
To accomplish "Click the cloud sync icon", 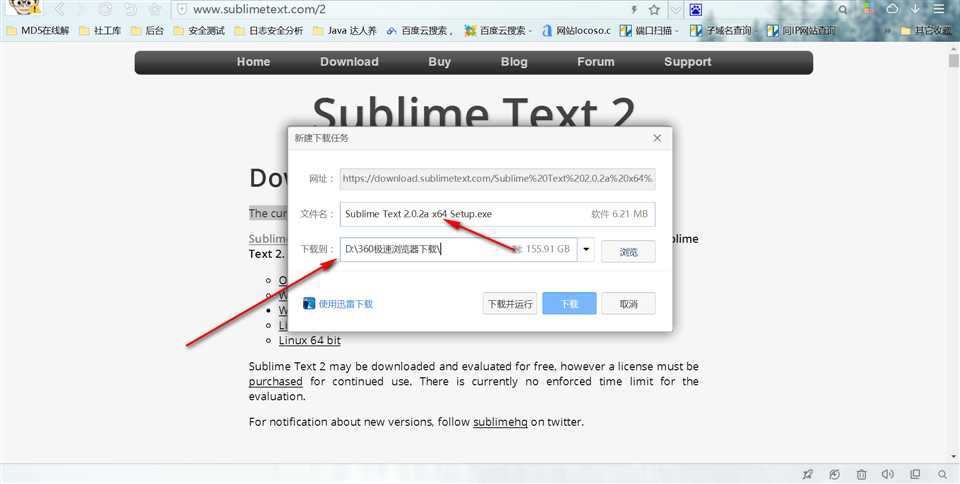I will click(x=892, y=9).
